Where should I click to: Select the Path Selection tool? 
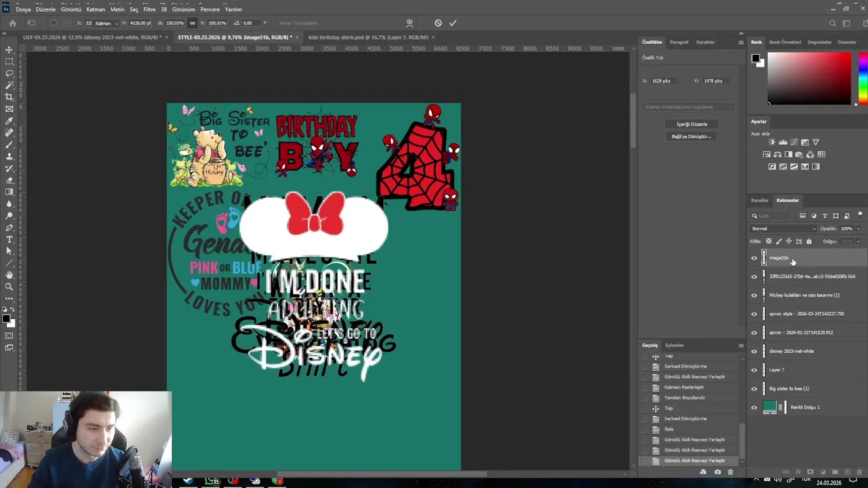tap(9, 251)
